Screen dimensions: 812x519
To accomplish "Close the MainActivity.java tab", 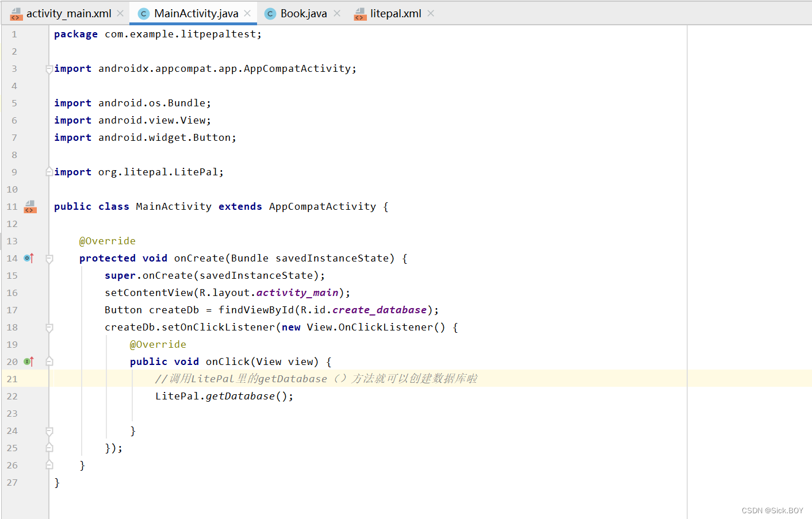I will click(247, 13).
